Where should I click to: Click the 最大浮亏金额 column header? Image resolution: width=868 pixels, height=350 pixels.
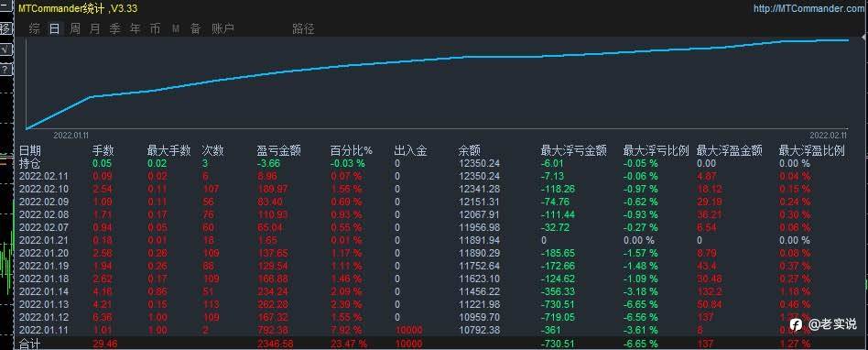tap(573, 150)
